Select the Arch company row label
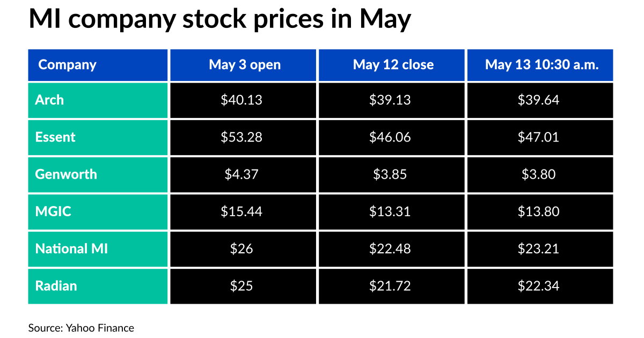The width and height of the screenshot is (644, 338). pyautogui.click(x=49, y=100)
